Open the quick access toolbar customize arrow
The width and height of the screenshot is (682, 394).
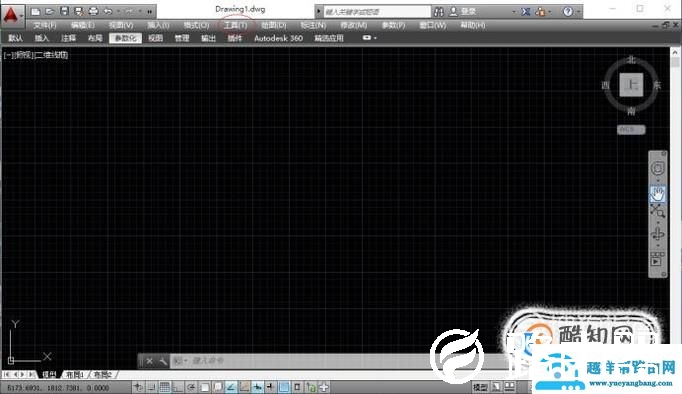click(x=150, y=12)
